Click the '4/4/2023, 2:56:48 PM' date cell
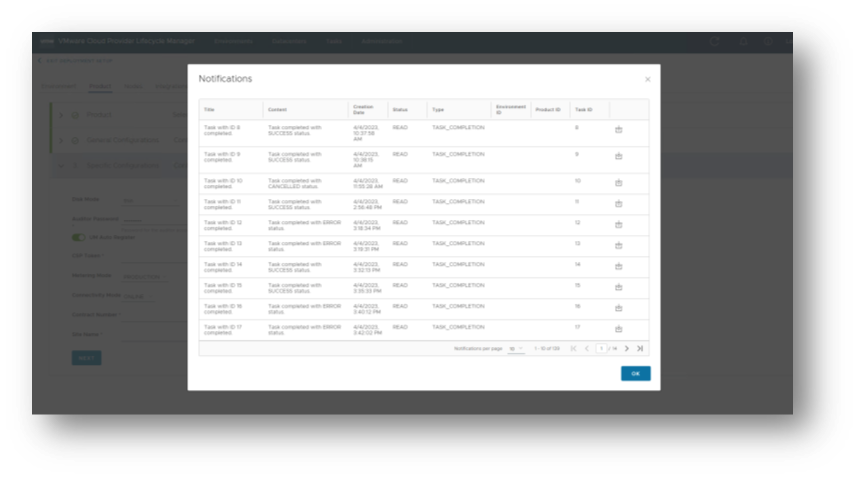The image size is (859, 480). (367, 204)
